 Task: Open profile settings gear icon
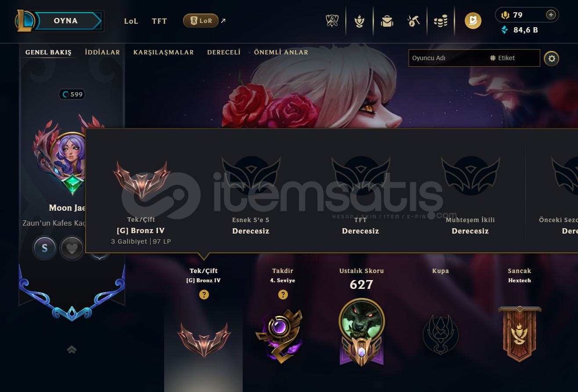pos(551,58)
